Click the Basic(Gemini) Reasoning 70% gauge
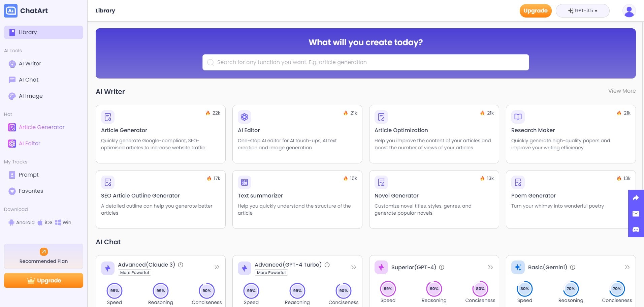The image size is (644, 307). click(571, 289)
